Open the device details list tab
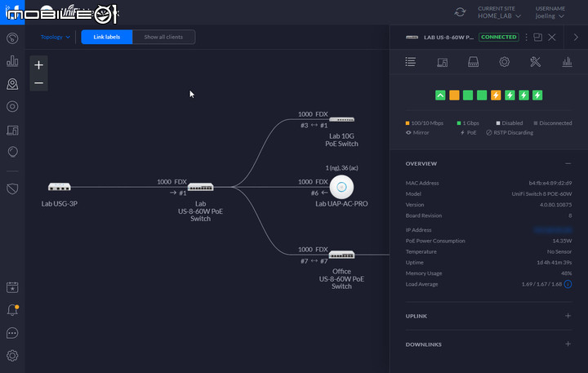Image resolution: width=588 pixels, height=373 pixels. (411, 62)
